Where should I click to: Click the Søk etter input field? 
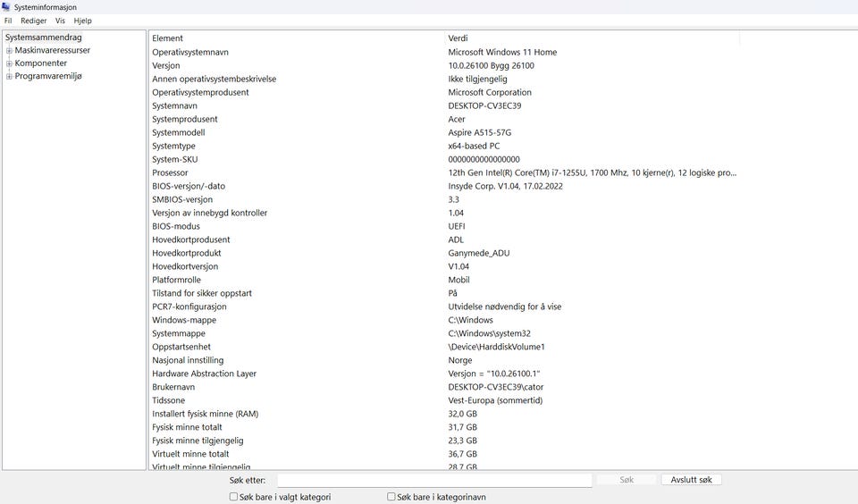tap(434, 480)
